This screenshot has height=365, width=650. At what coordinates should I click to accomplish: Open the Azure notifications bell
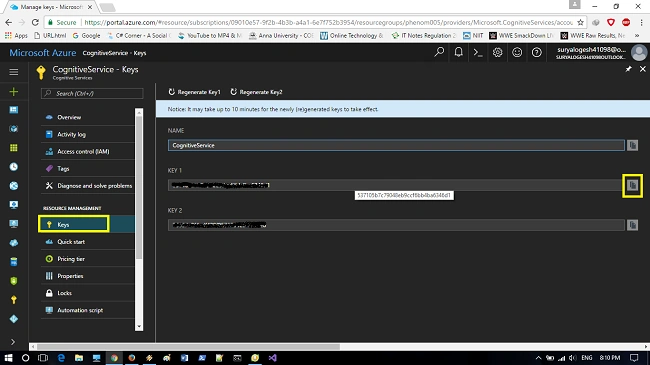[x=458, y=53]
